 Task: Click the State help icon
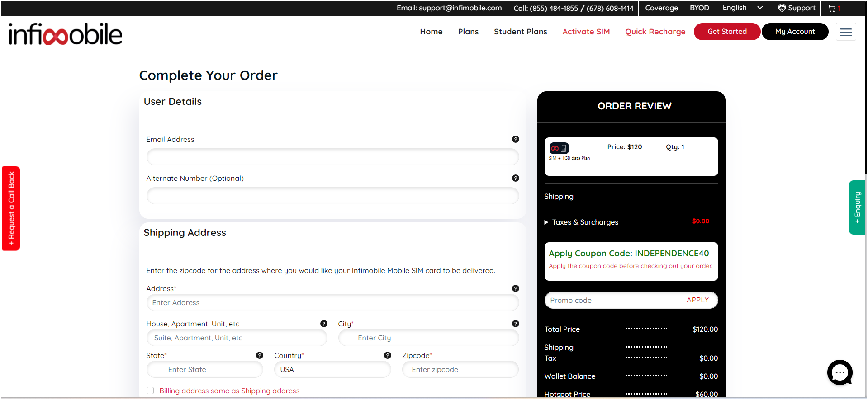pos(260,355)
